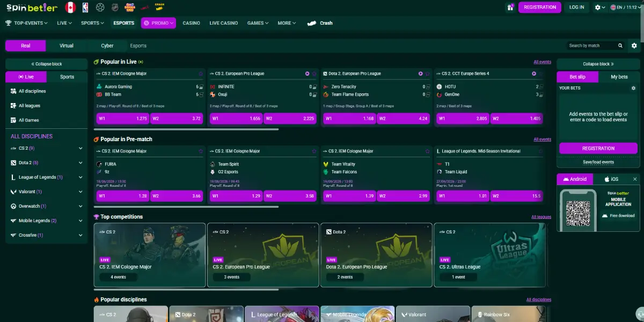This screenshot has width=644, height=322.
Task: Favorite the INFINITE vs Oxuji star
Action: pos(314,74)
